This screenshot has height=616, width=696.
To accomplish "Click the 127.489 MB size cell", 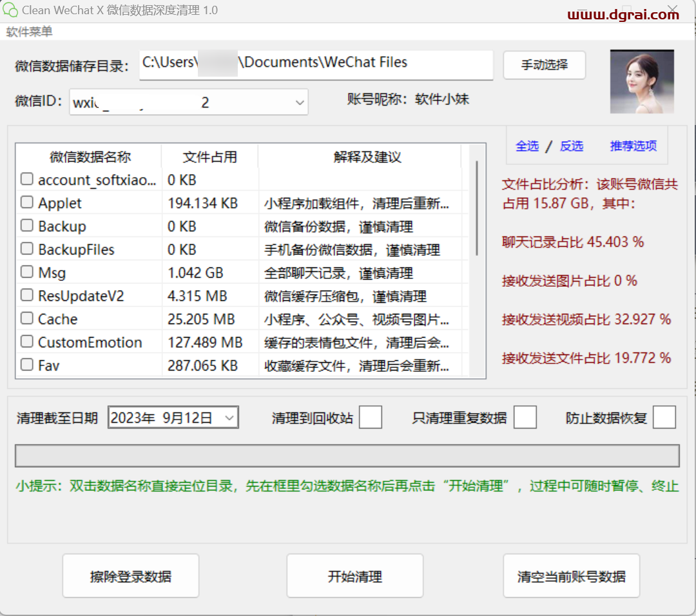I will tap(205, 342).
